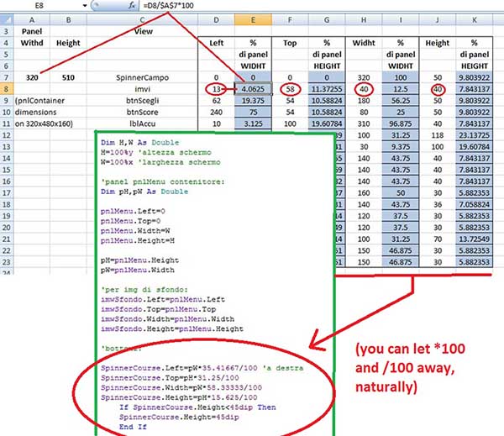The image size is (504, 436).
Task: Click cell I7 containing 100
Action: 401,77
